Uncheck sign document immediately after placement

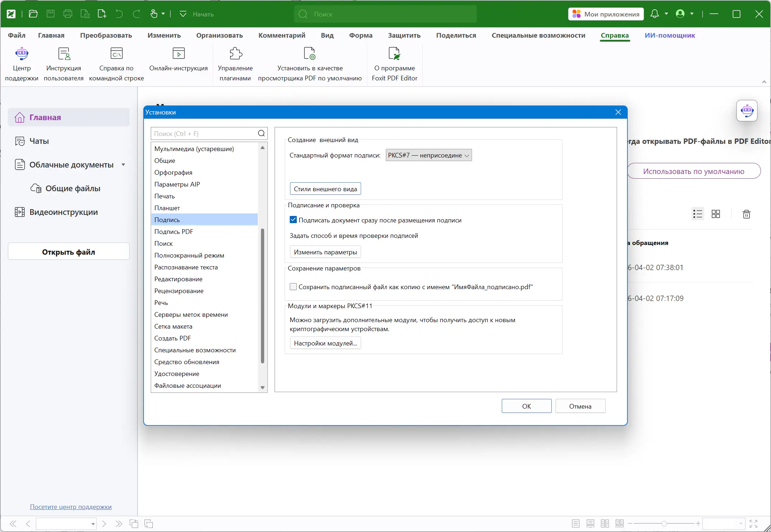point(293,220)
